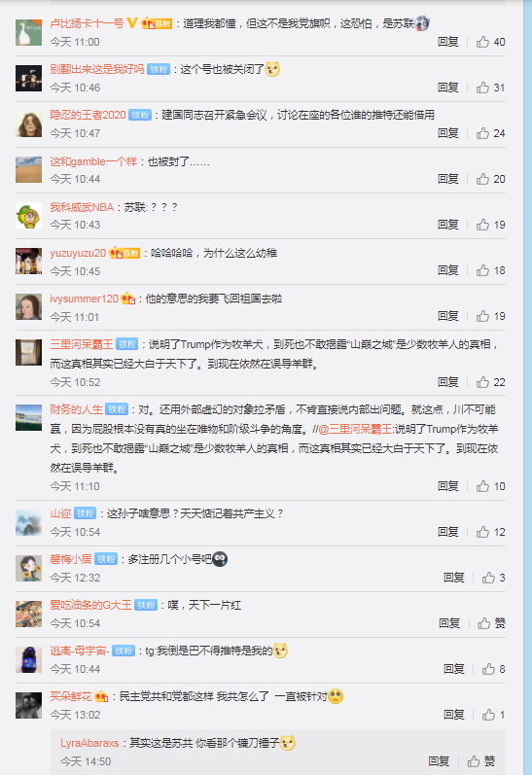
Task: Like 隐忍的王者2020's comment
Action: tap(490, 133)
